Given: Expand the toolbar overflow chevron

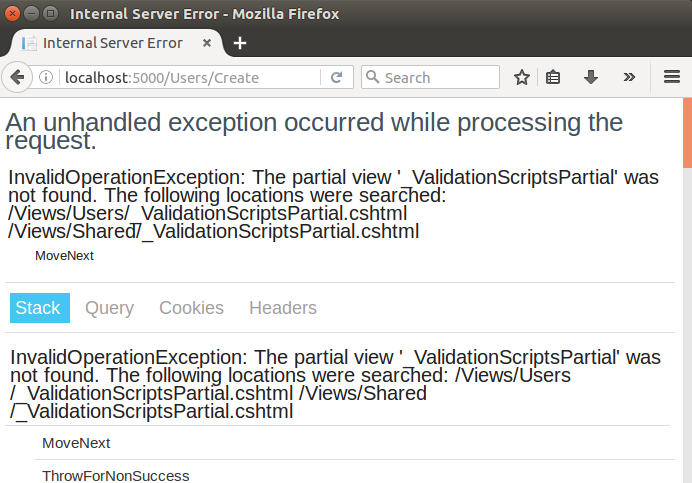Looking at the screenshot, I should pyautogui.click(x=629, y=77).
